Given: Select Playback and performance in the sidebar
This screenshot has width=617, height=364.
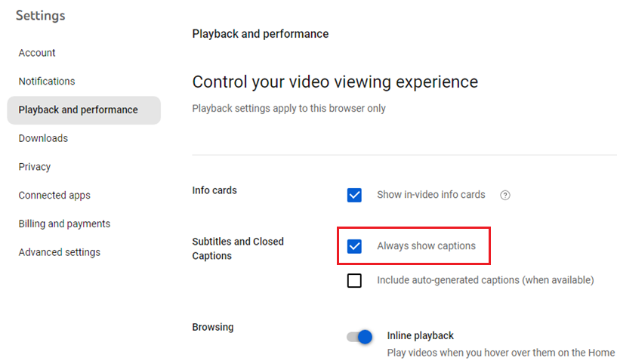Looking at the screenshot, I should pyautogui.click(x=79, y=110).
